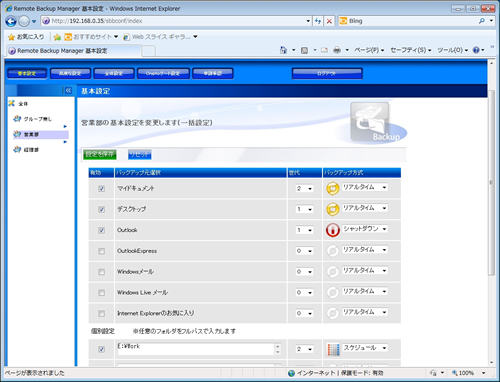Open the ページ(P) menu
The image size is (500, 382).
point(369,50)
